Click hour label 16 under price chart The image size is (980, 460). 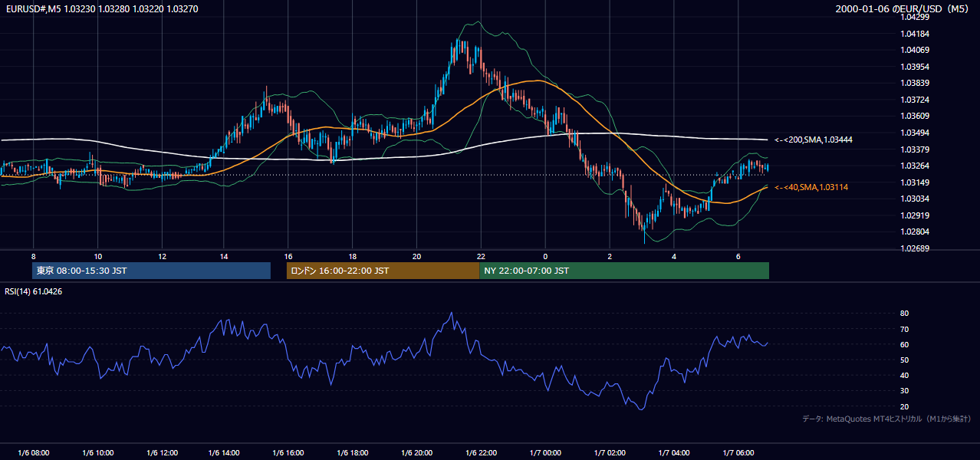pos(288,256)
